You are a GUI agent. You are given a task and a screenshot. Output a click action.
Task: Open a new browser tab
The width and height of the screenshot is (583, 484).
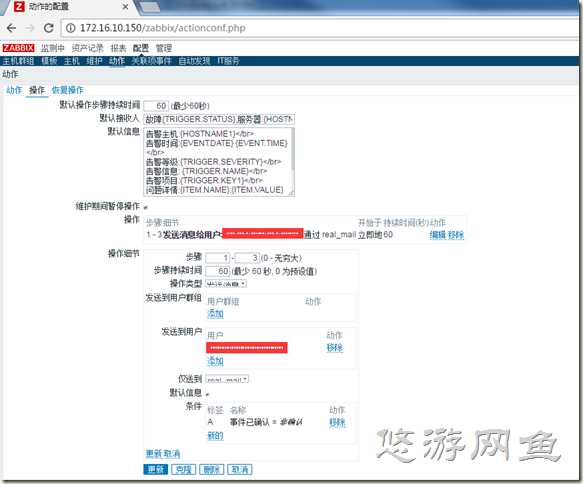[149, 6]
